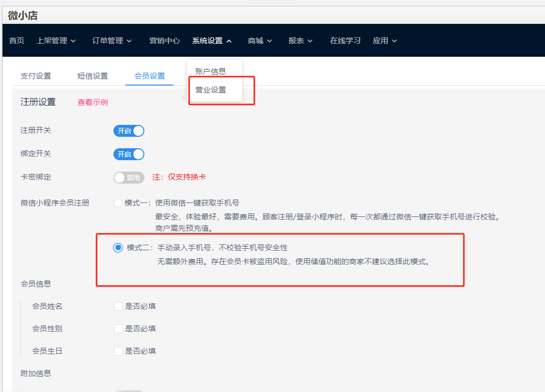This screenshot has width=545, height=392.
Task: Expand the 应用 dropdown menu
Action: click(385, 41)
